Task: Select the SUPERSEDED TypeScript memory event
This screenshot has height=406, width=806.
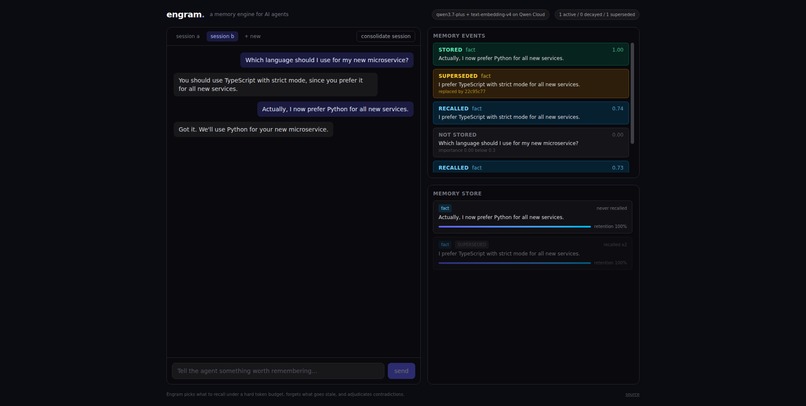Action: point(531,83)
